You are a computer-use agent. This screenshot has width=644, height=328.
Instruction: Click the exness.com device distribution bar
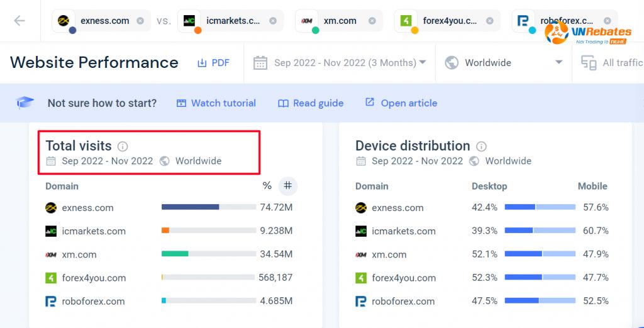click(x=540, y=207)
